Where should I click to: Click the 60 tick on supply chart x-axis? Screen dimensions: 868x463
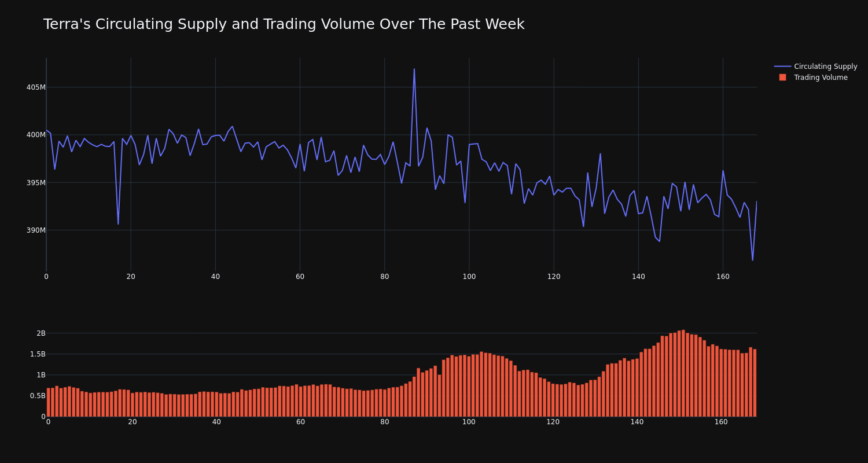coord(300,277)
